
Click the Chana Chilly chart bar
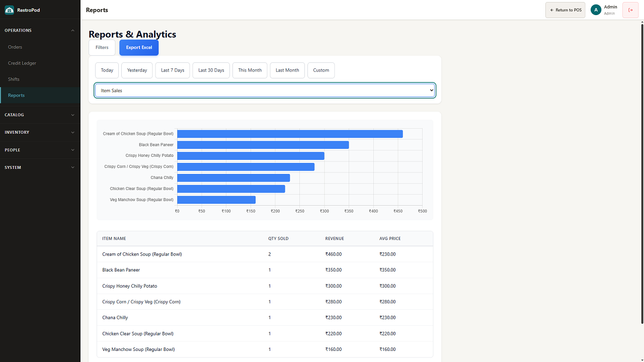click(x=233, y=178)
